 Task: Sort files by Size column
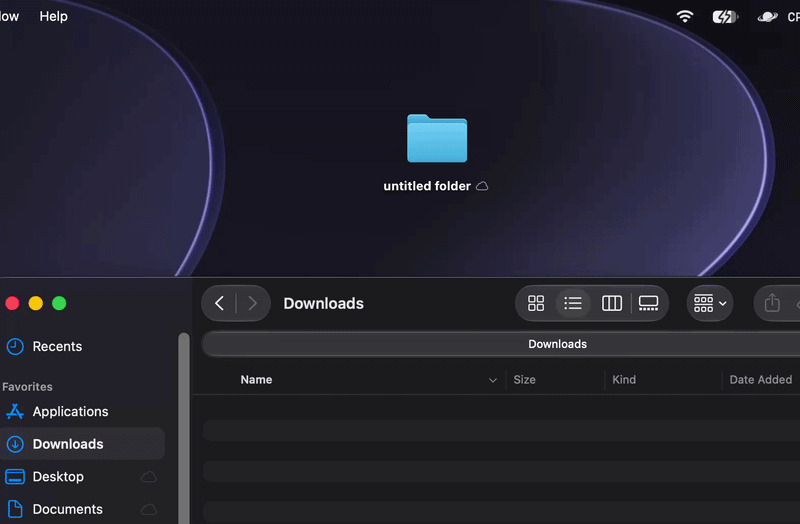point(524,380)
